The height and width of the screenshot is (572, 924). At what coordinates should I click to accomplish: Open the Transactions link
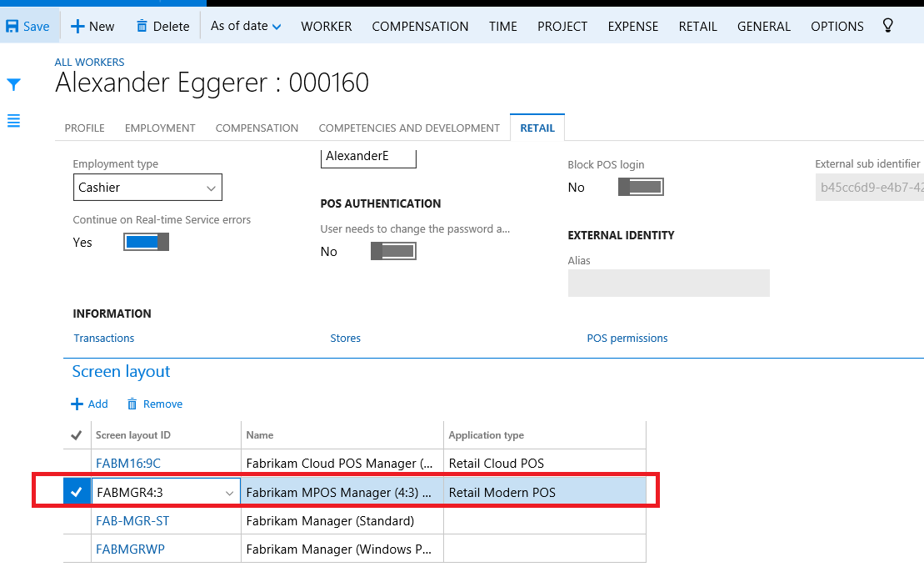coord(103,338)
